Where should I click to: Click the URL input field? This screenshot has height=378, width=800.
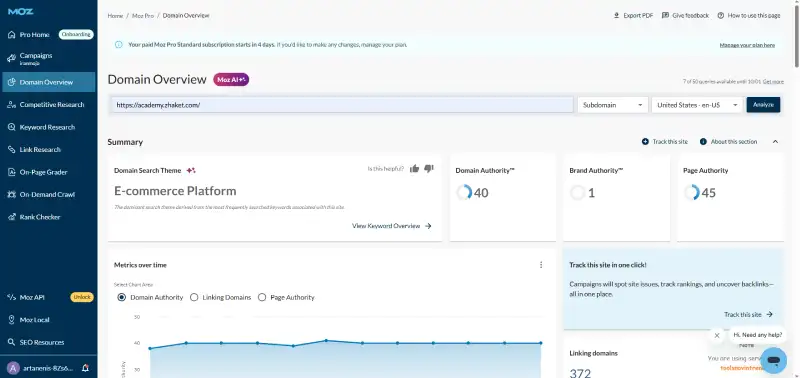coord(342,105)
